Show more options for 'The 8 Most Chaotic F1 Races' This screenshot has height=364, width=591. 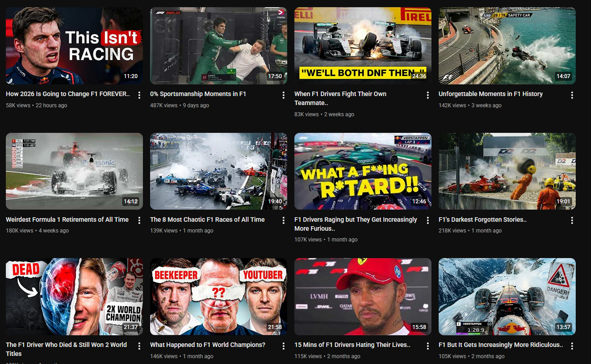coord(284,220)
